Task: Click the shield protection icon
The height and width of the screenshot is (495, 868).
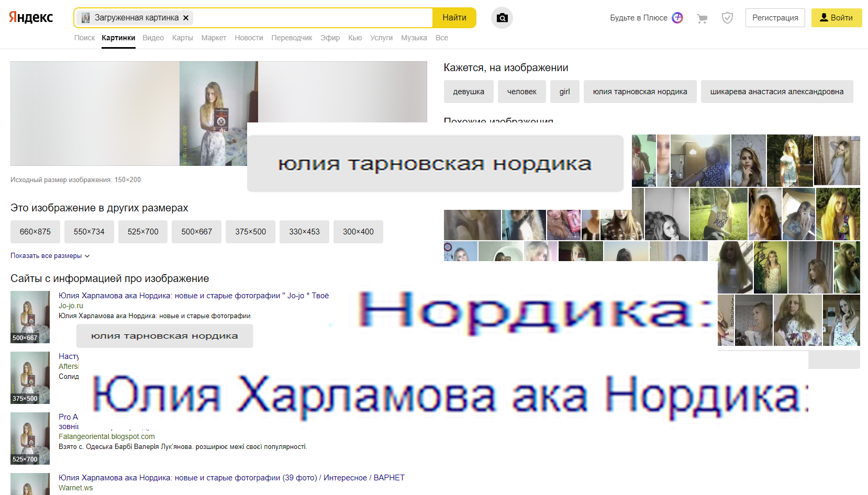Action: tap(727, 18)
